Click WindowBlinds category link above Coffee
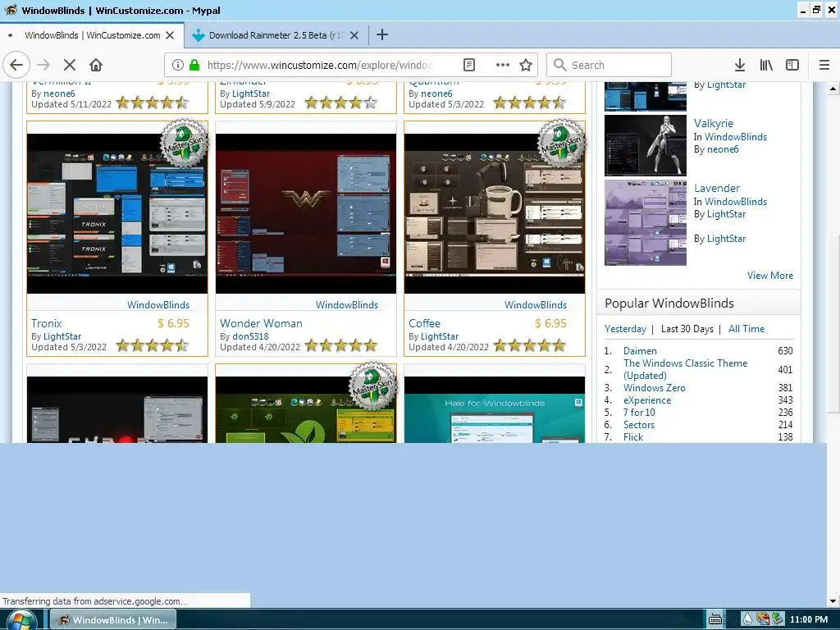The width and height of the screenshot is (840, 630). pyautogui.click(x=535, y=305)
